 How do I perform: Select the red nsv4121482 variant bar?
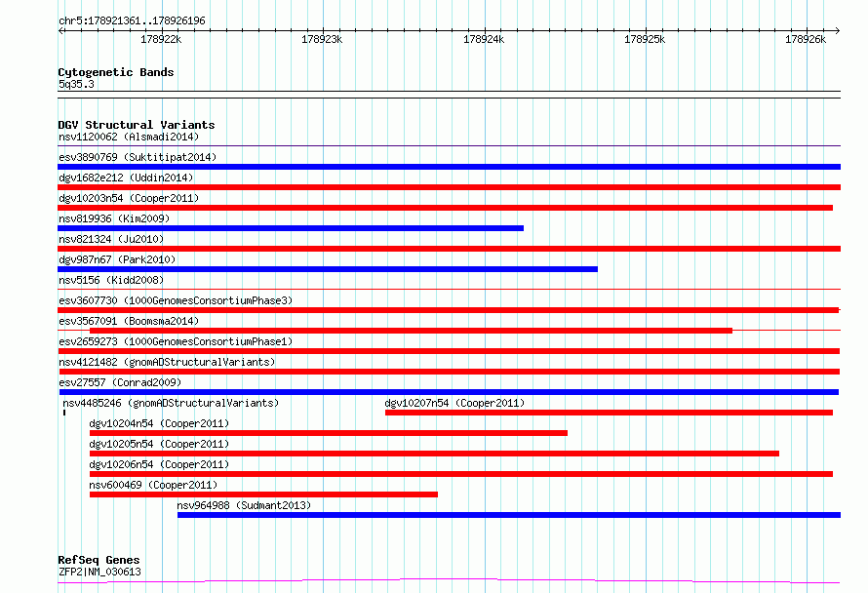pos(449,372)
